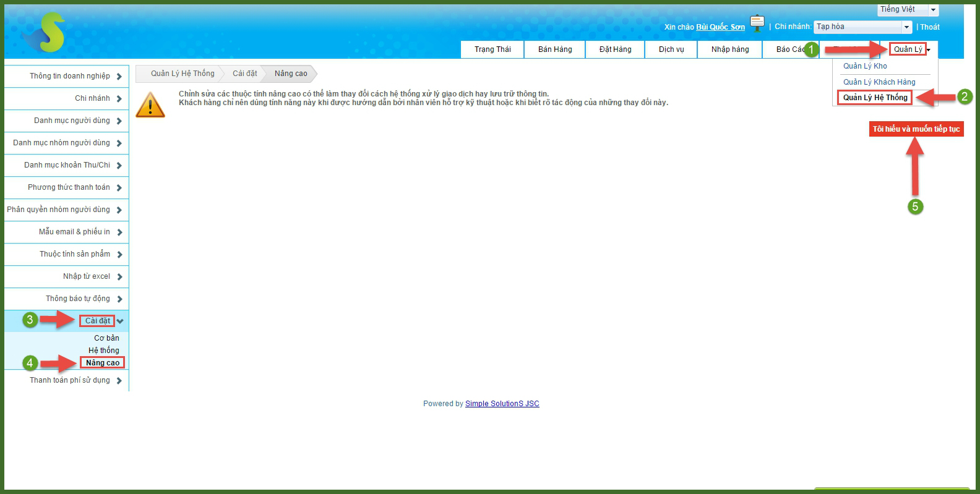980x494 pixels.
Task: Choose Quản Lý Kho in the dropdown menu
Action: point(865,66)
